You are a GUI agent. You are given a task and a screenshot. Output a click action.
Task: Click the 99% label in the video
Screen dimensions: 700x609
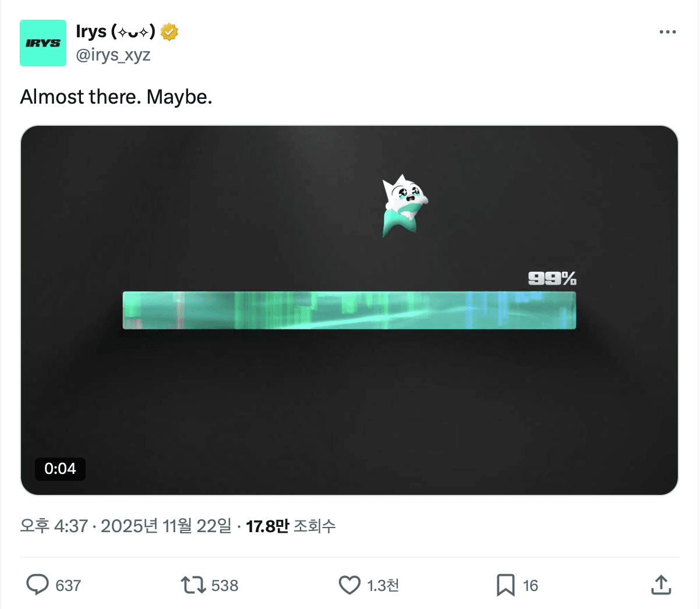pos(552,279)
